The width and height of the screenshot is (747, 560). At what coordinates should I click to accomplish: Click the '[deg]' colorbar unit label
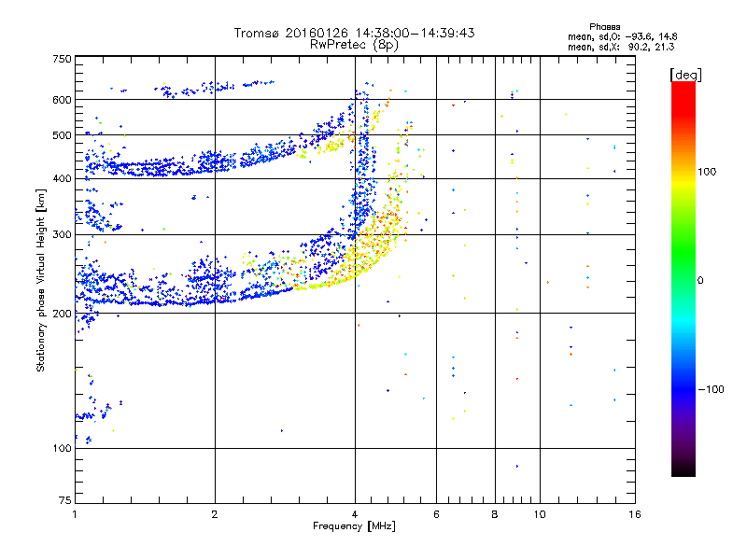[685, 75]
